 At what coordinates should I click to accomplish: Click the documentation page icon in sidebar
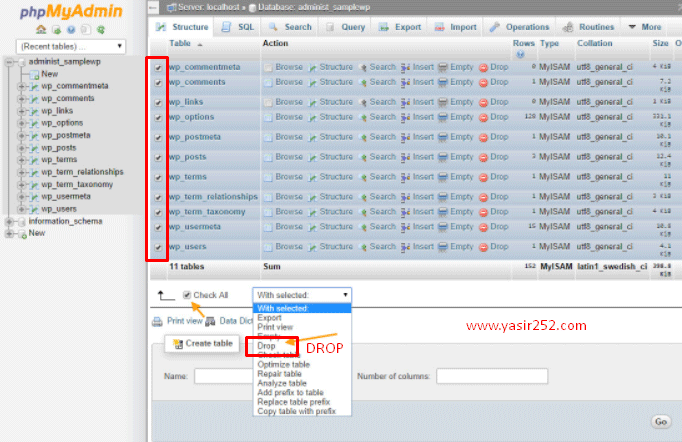click(x=86, y=30)
